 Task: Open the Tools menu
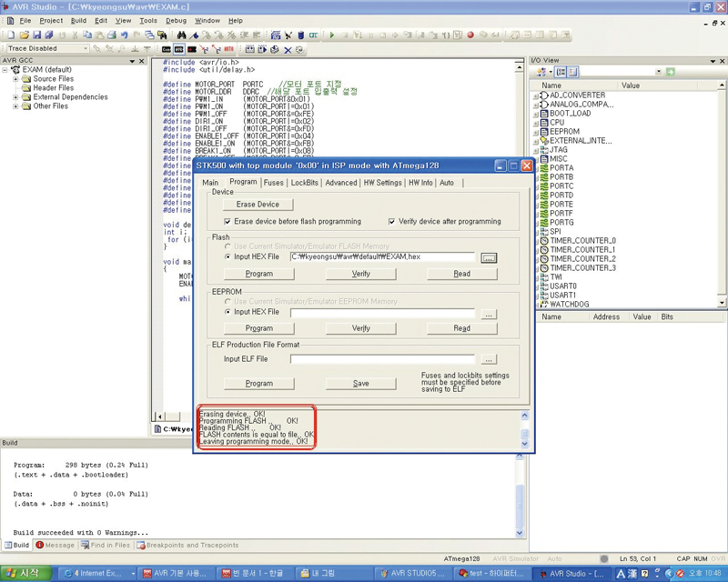click(148, 20)
